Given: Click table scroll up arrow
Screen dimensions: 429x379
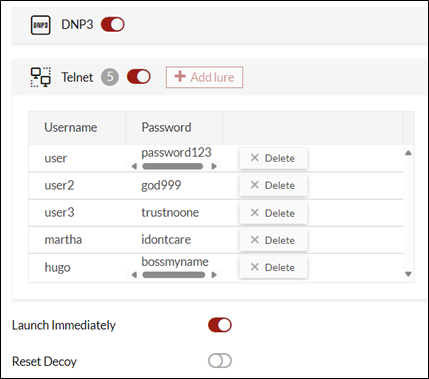Looking at the screenshot, I should pos(408,153).
